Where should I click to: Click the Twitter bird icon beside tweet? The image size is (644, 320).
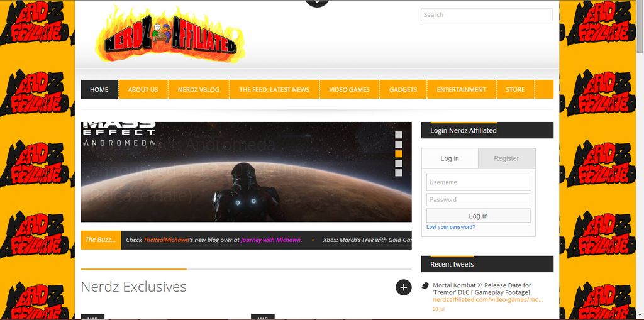tap(426, 285)
